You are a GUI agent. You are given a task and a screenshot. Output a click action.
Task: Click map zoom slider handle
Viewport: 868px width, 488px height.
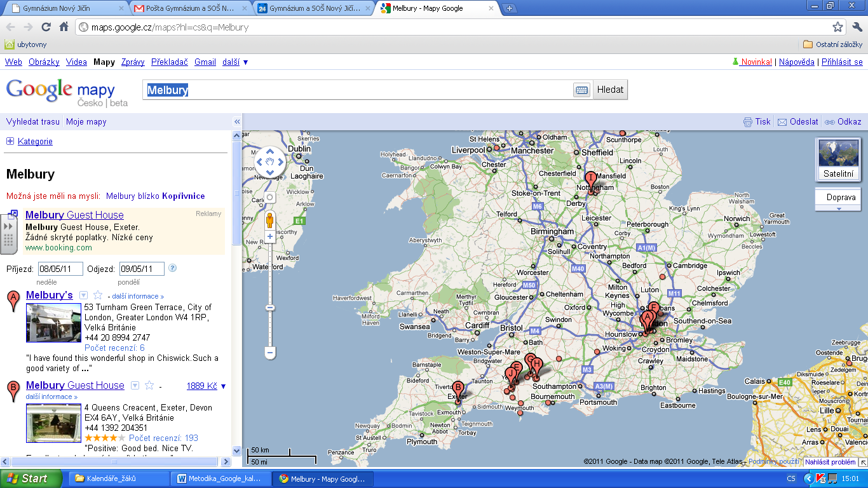[269, 308]
